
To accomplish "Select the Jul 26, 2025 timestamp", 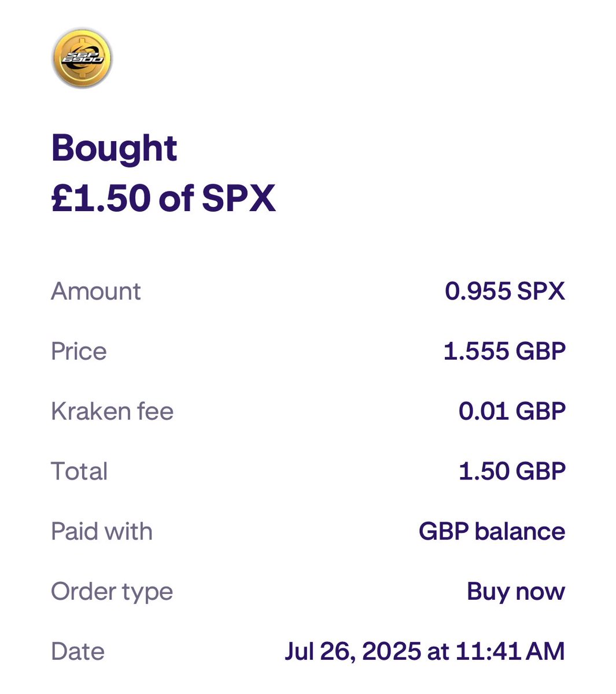I will pos(425,652).
